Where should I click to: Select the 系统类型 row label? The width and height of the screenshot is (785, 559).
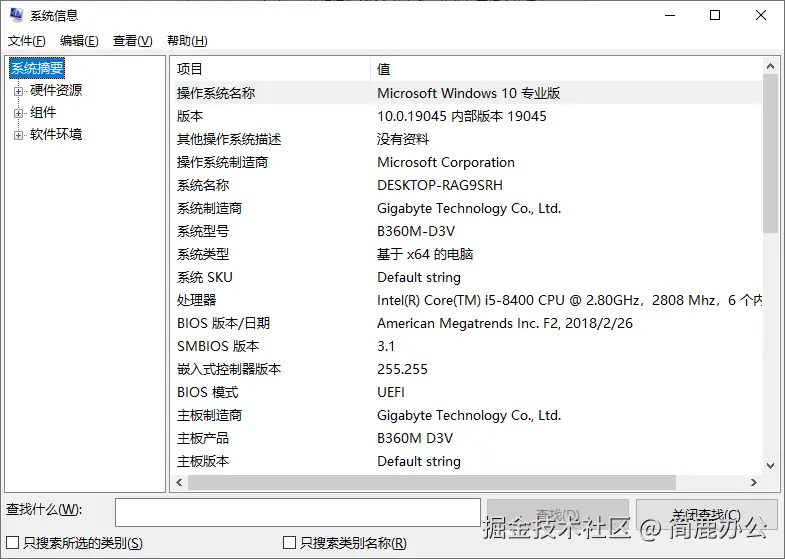203,254
